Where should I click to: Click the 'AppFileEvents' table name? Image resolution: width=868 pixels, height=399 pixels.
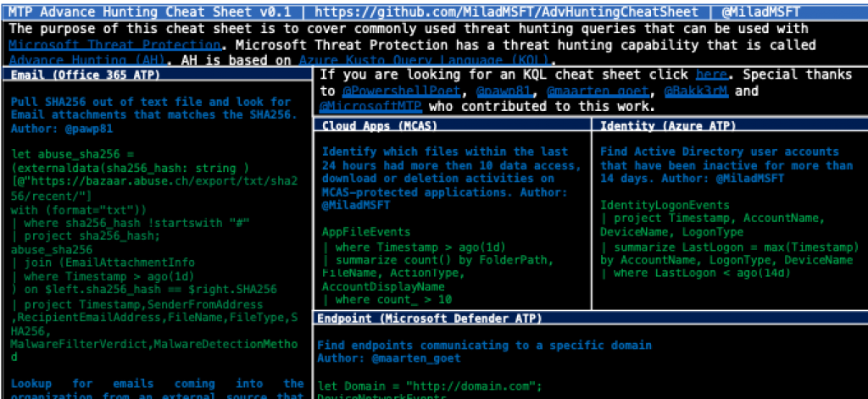pos(366,232)
